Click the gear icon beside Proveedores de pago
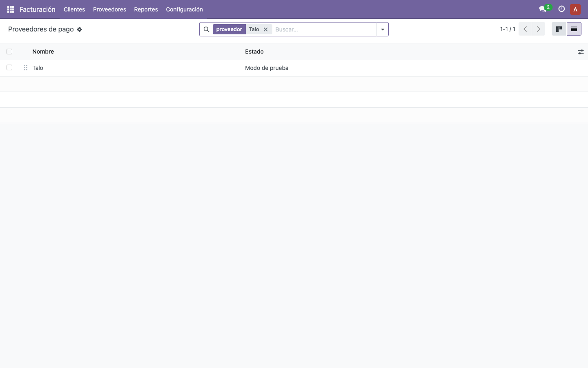 click(80, 29)
